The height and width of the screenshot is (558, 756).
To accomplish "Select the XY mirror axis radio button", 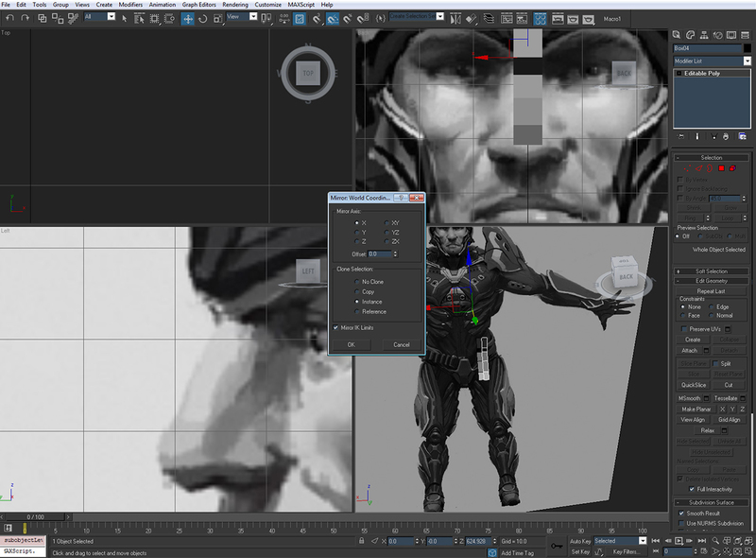I will click(x=387, y=223).
